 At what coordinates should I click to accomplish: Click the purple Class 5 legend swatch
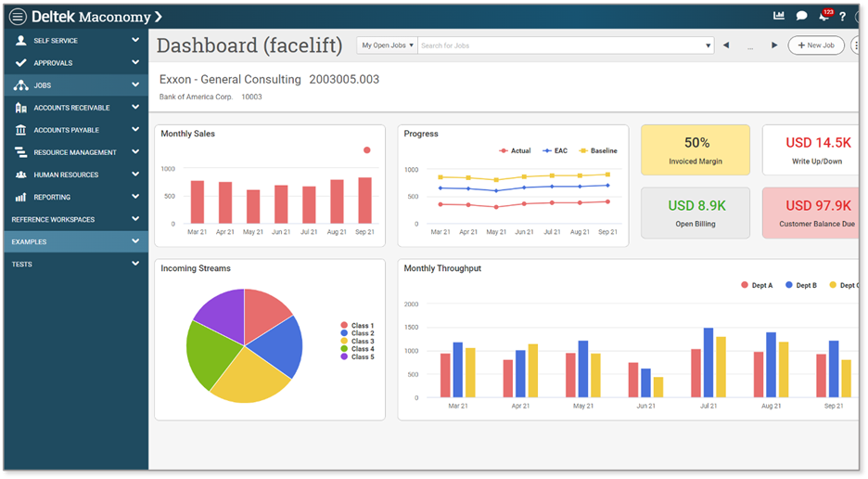click(x=344, y=356)
